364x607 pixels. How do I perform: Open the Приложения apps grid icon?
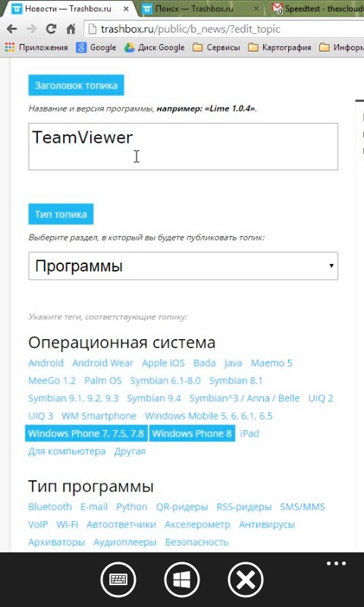coord(9,48)
